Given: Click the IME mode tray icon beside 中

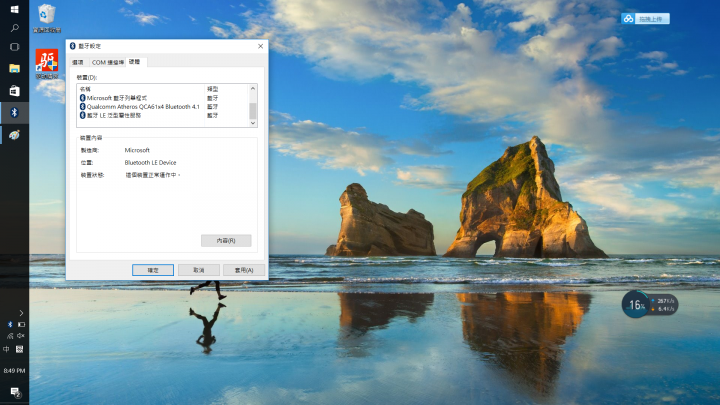Looking at the screenshot, I should [x=19, y=349].
